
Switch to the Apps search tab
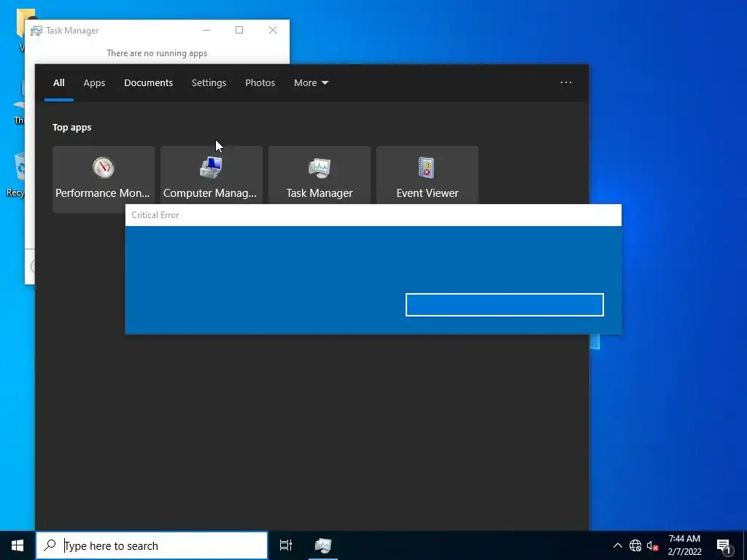pyautogui.click(x=94, y=83)
